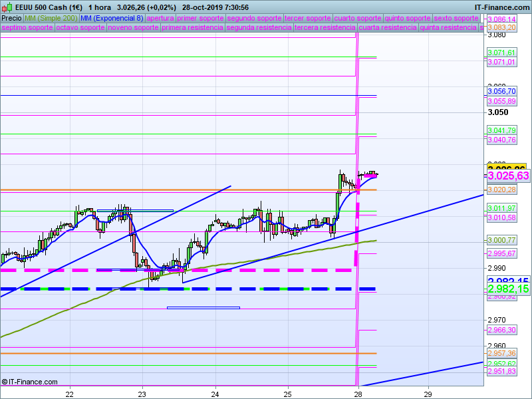Viewport: 532px width, 399px height.
Task: Click the magenta 3.055,89 price tag
Action: [502, 101]
